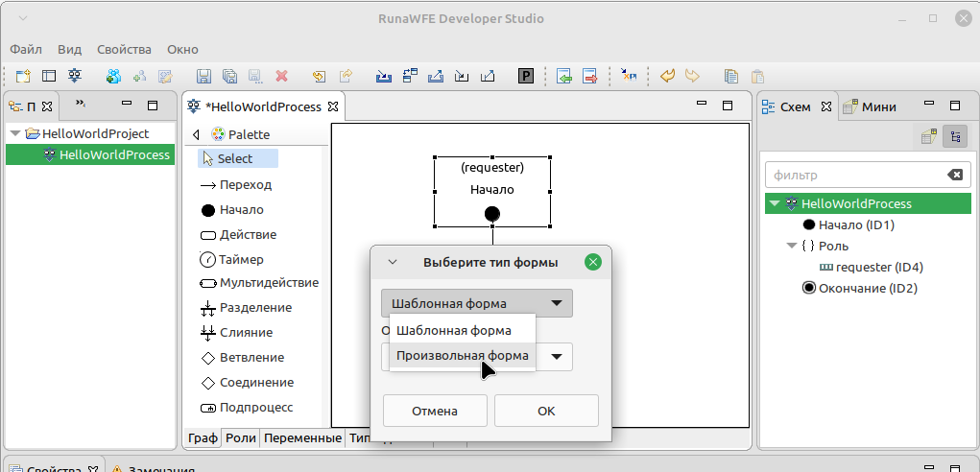Switch to the Граф tab
The image size is (980, 472).
(x=203, y=438)
